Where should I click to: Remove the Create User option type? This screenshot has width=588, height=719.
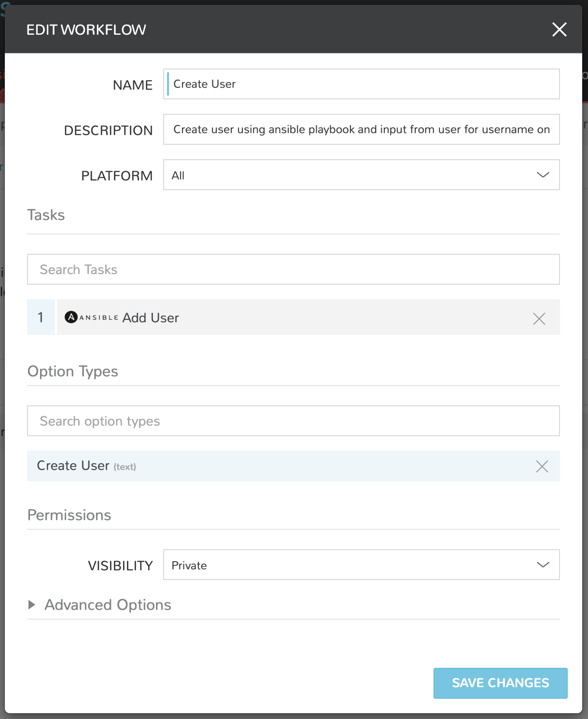542,467
